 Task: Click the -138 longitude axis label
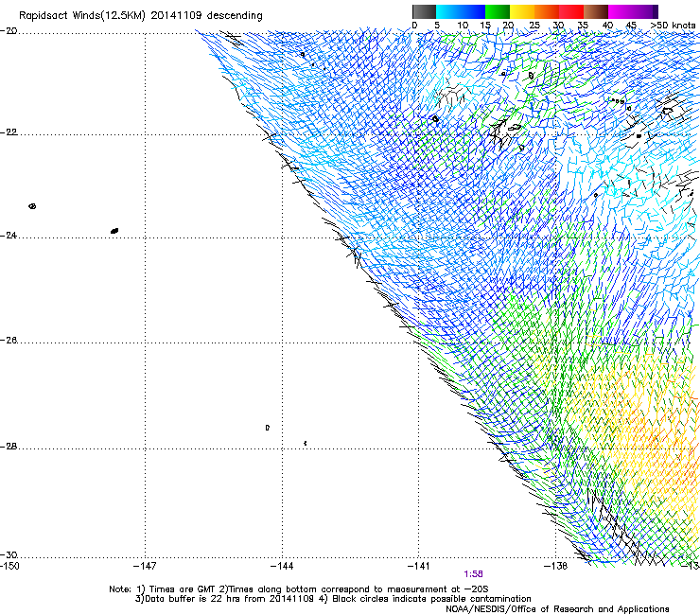point(556,567)
